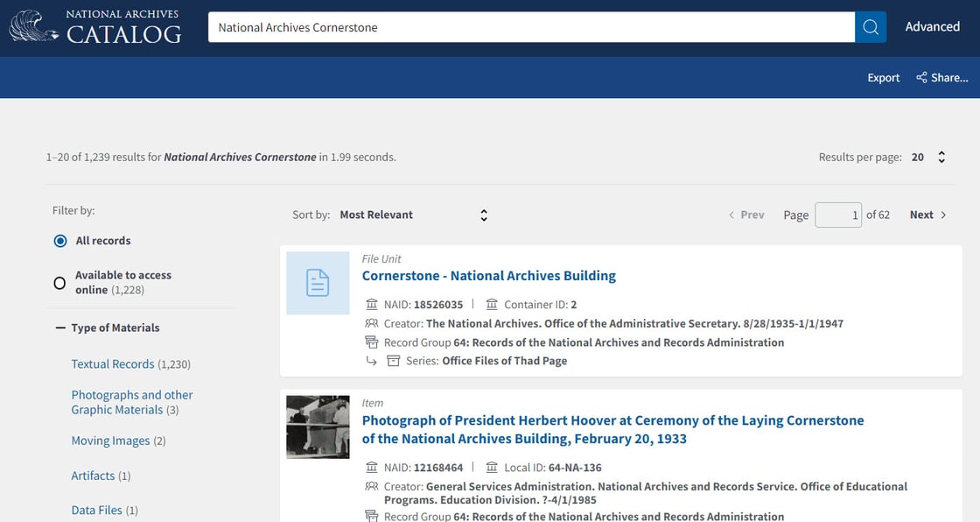The height and width of the screenshot is (522, 980).
Task: Click Export in the blue toolbar
Action: [883, 78]
